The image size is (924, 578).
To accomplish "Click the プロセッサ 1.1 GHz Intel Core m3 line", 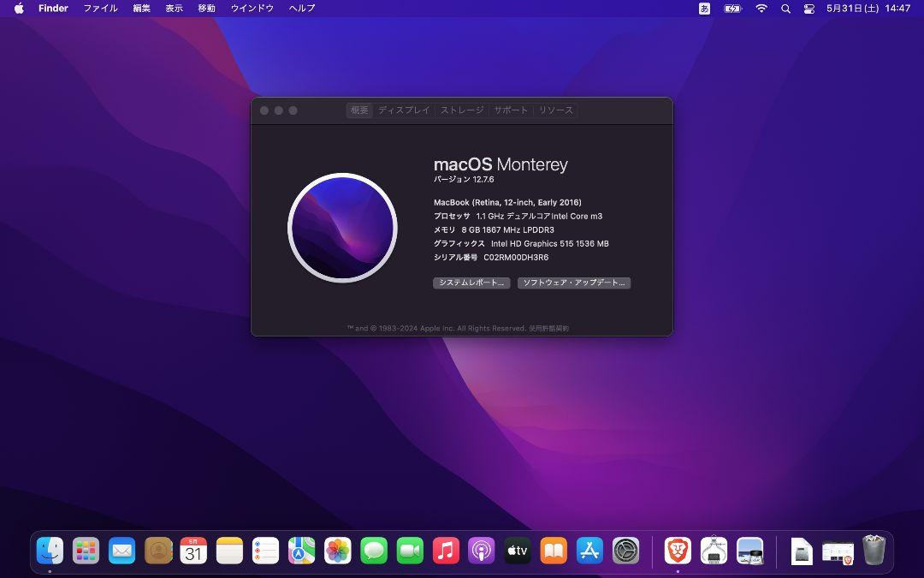I will click(518, 217).
